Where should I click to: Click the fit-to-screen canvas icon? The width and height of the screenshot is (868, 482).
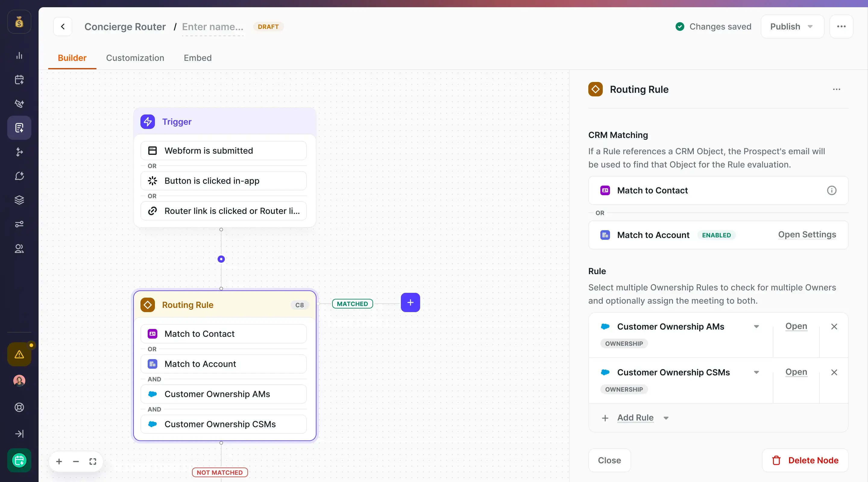[x=93, y=462]
